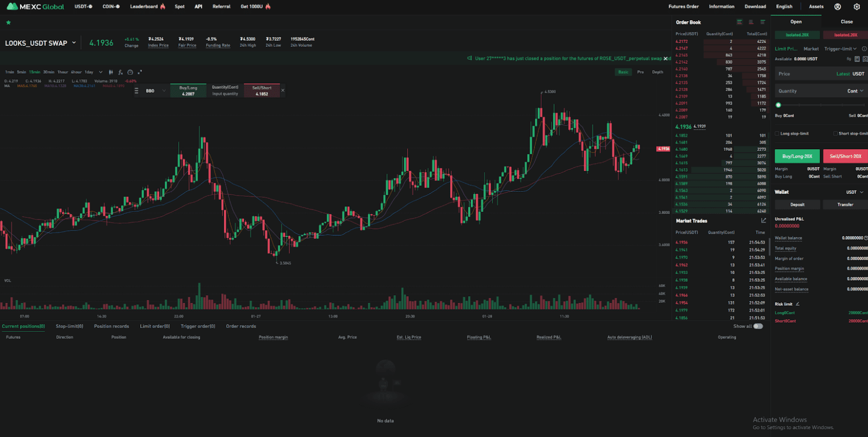Viewport: 868px width, 437px height.
Task: Click the red Sell/Short-20X button
Action: [846, 156]
